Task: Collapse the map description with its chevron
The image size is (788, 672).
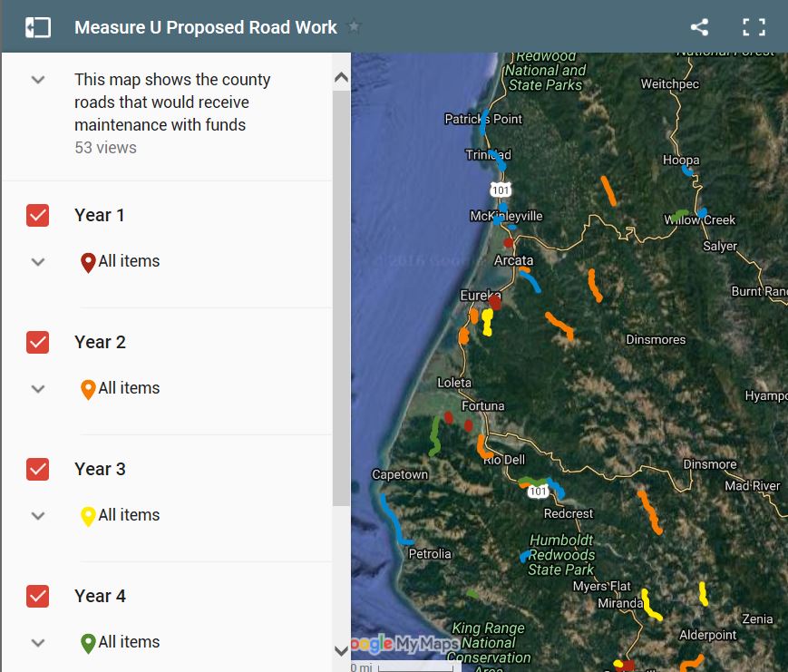Action: point(37,80)
